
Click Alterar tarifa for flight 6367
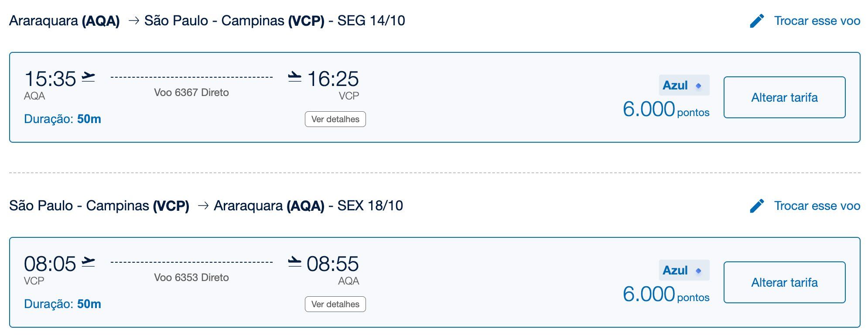(784, 97)
